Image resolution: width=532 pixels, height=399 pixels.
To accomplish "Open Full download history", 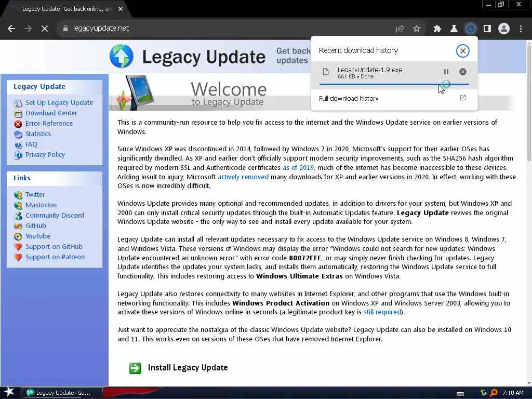I will [x=349, y=98].
